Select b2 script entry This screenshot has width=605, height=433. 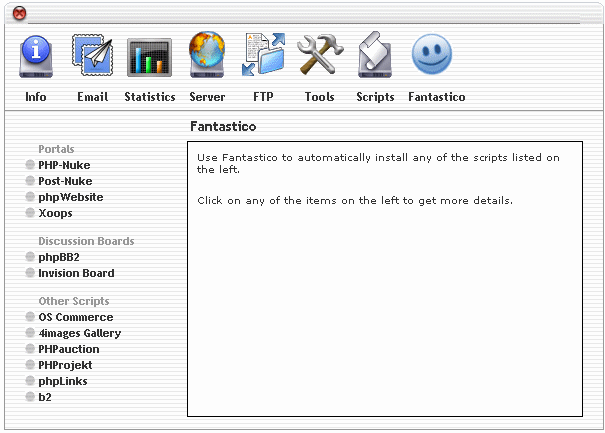[x=45, y=397]
